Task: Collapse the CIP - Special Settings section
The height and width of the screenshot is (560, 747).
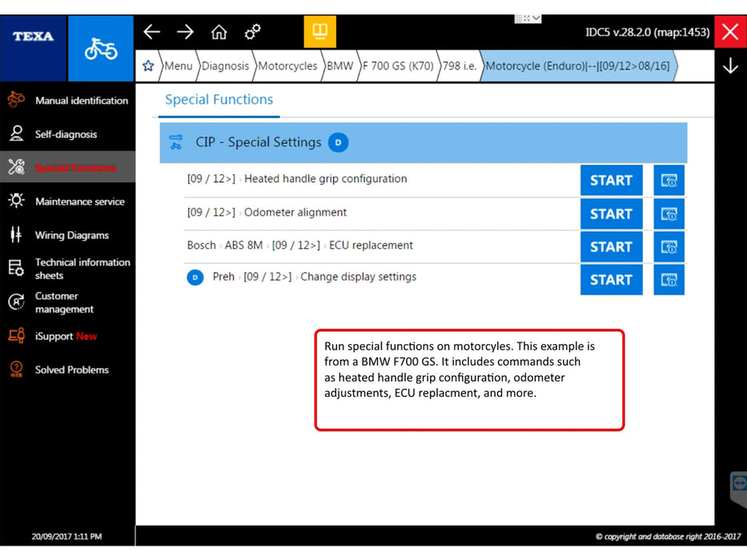Action: [x=423, y=142]
